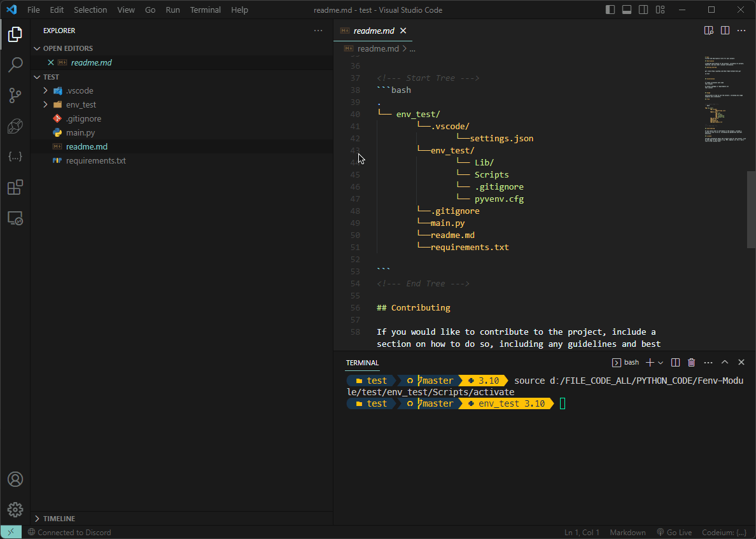Viewport: 756px width, 539px height.
Task: Open the new terminal profile dropdown
Action: tap(661, 362)
